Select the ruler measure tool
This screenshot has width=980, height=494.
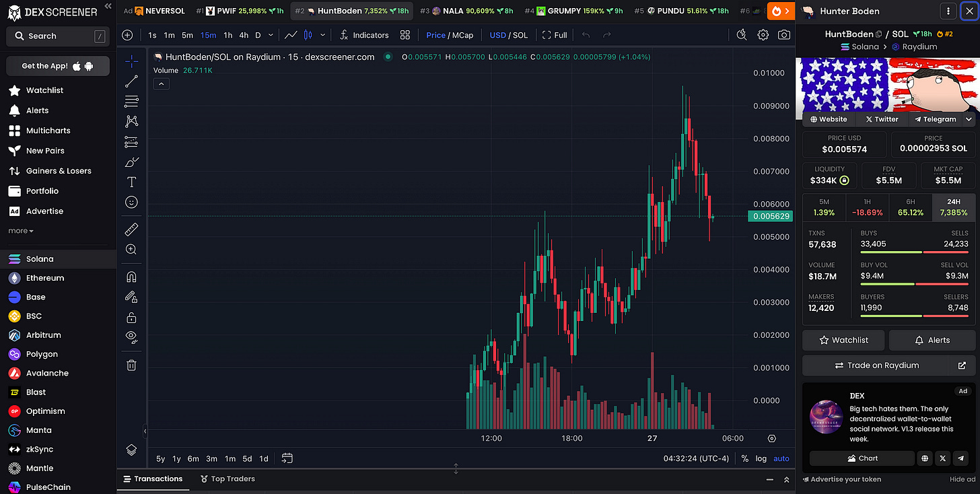tap(131, 230)
